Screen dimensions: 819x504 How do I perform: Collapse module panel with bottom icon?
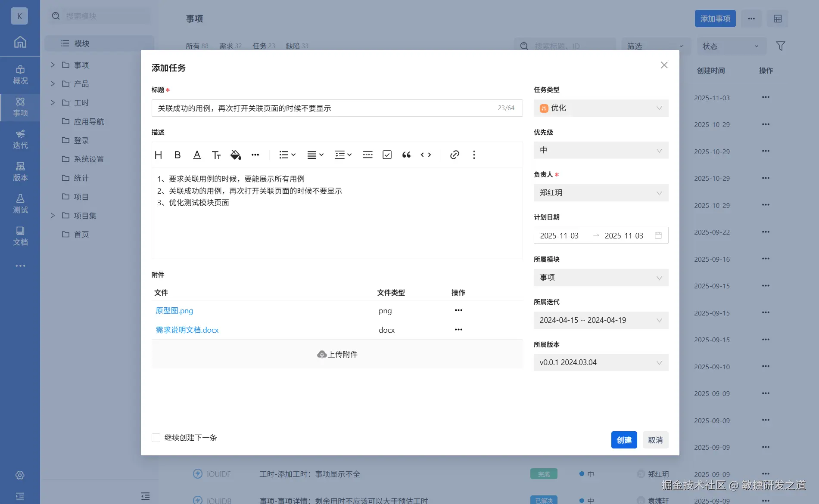click(146, 496)
